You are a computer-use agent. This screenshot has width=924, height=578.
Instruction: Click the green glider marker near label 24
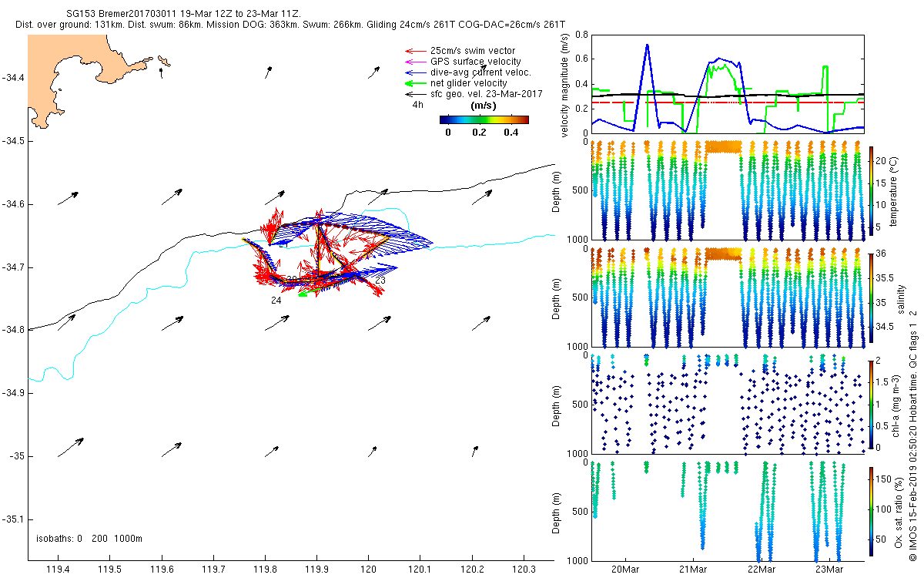point(303,294)
